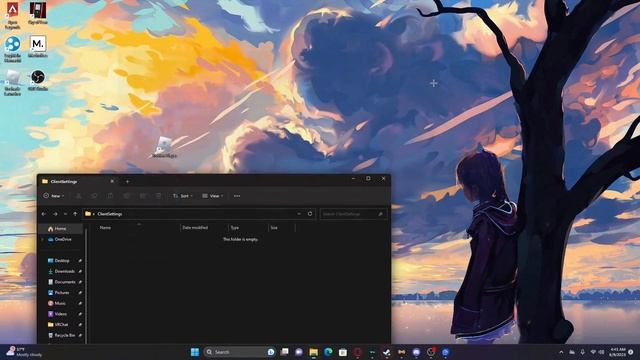
Task: Open the Sort dropdown menu
Action: point(182,196)
